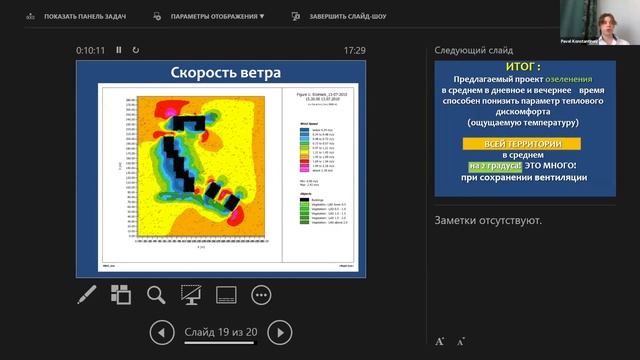The image size is (640, 360).
Task: Click Слайд 19 из 20 indicator
Action: click(221, 332)
